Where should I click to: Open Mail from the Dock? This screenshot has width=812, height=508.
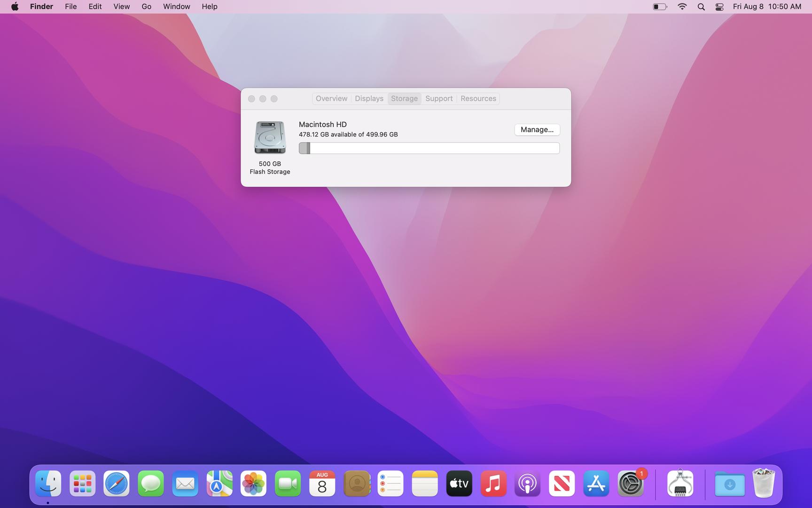coord(185,484)
